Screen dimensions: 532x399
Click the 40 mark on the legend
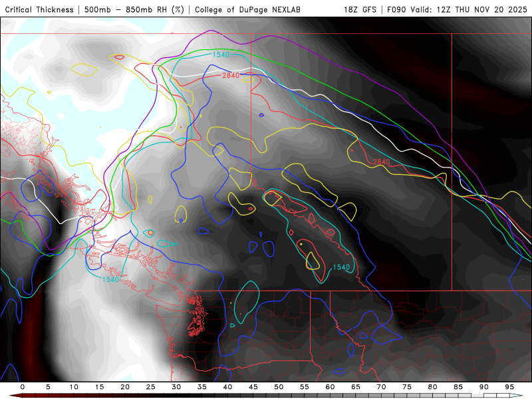227,387
